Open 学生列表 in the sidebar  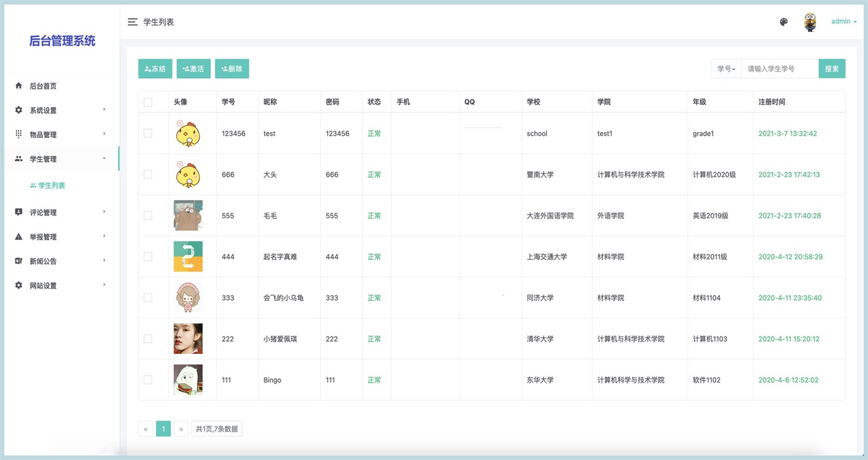tap(51, 185)
